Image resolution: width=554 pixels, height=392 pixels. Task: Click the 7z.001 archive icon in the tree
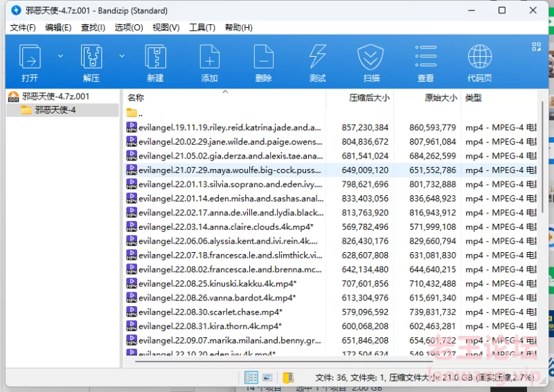click(13, 96)
